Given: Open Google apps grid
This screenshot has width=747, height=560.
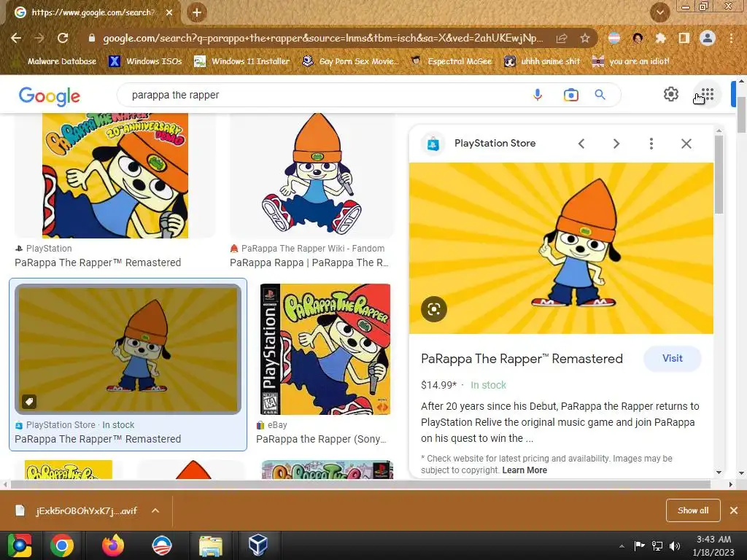Looking at the screenshot, I should click(x=708, y=94).
